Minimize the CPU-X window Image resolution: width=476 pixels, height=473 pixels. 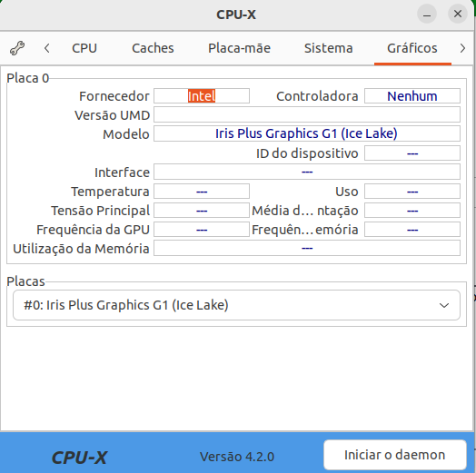click(427, 14)
